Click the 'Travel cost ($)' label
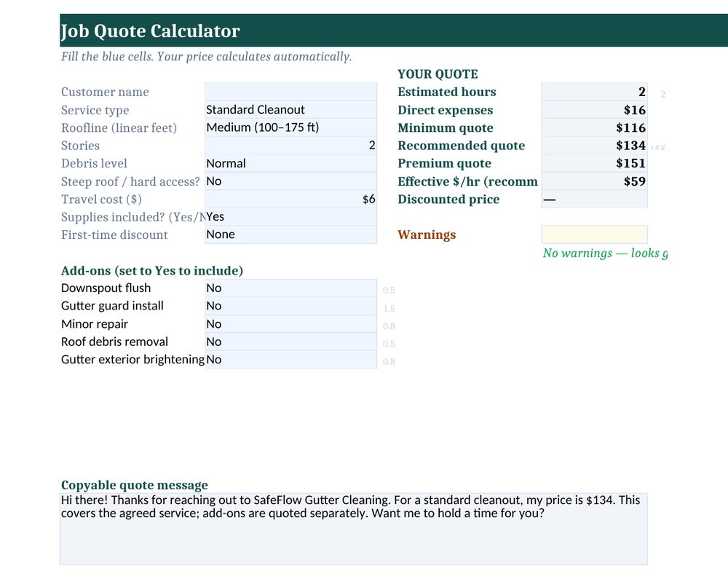This screenshot has width=728, height=579. coord(101,200)
